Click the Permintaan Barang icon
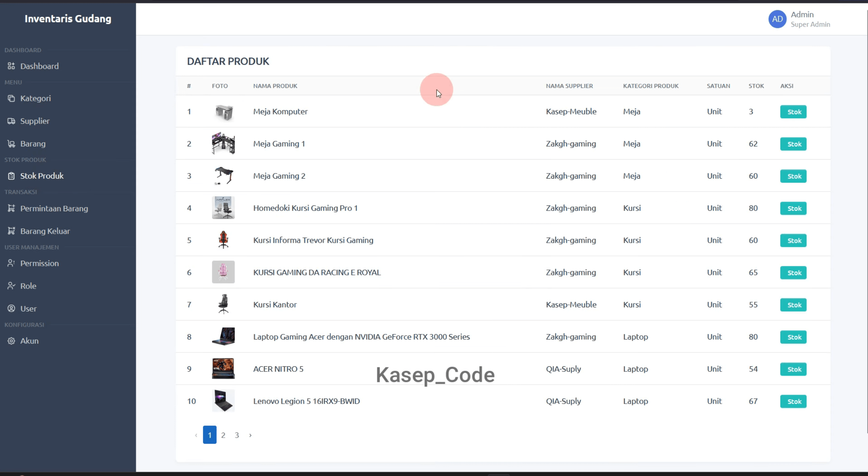868x476 pixels. (11, 208)
